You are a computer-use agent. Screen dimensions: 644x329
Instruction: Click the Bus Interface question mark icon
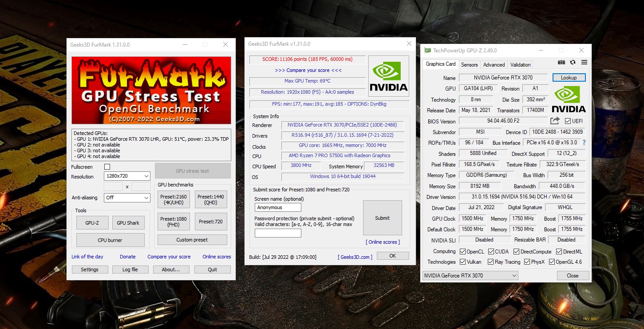[x=584, y=143]
